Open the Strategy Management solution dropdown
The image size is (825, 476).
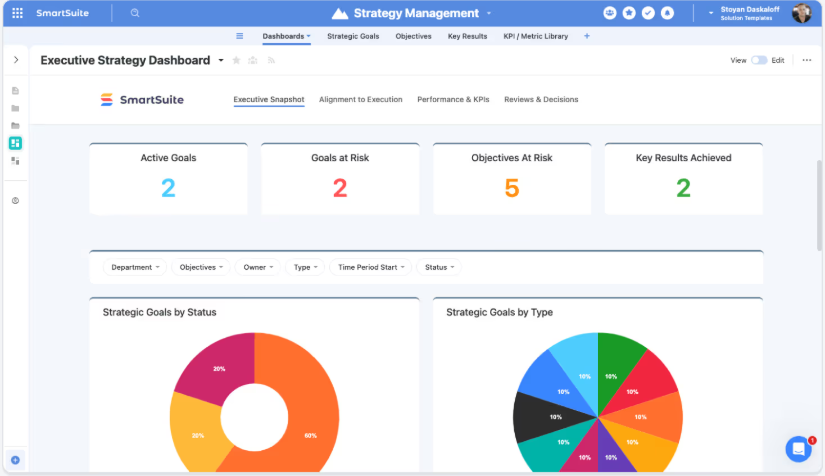point(489,13)
